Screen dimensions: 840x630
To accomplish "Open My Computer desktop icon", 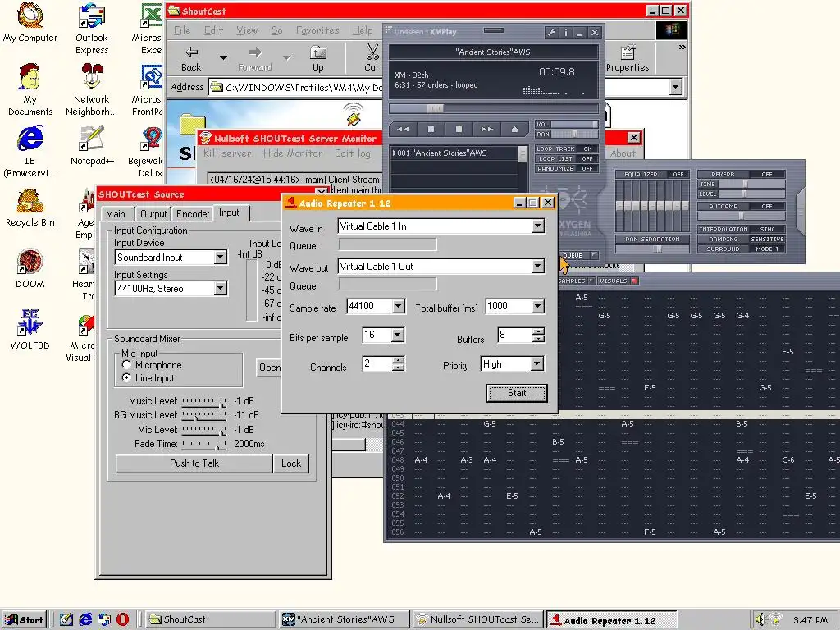I will [30, 22].
